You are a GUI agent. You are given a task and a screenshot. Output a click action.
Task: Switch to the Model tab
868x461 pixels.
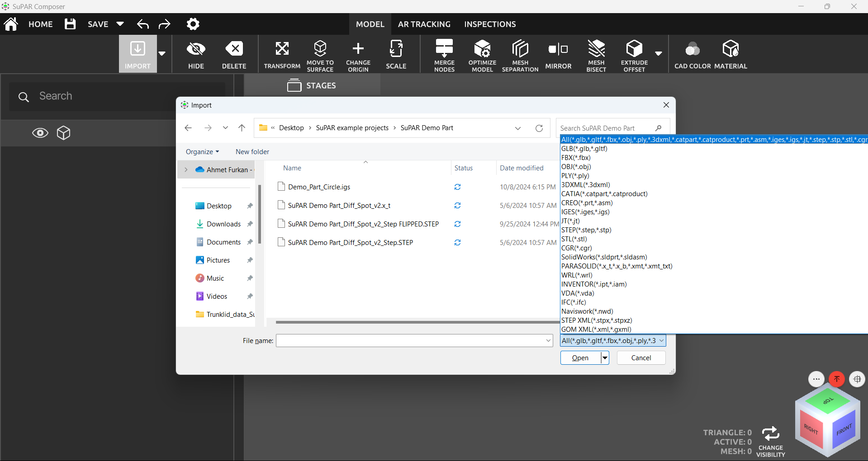click(x=370, y=24)
